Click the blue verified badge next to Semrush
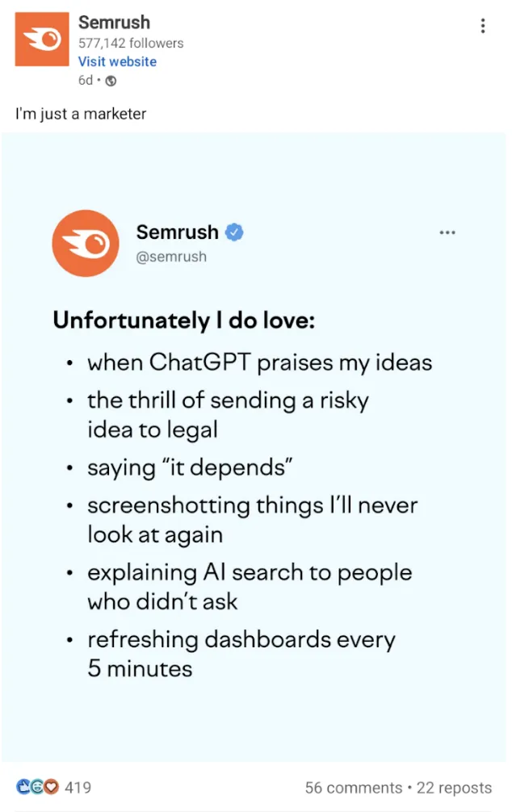 [233, 232]
